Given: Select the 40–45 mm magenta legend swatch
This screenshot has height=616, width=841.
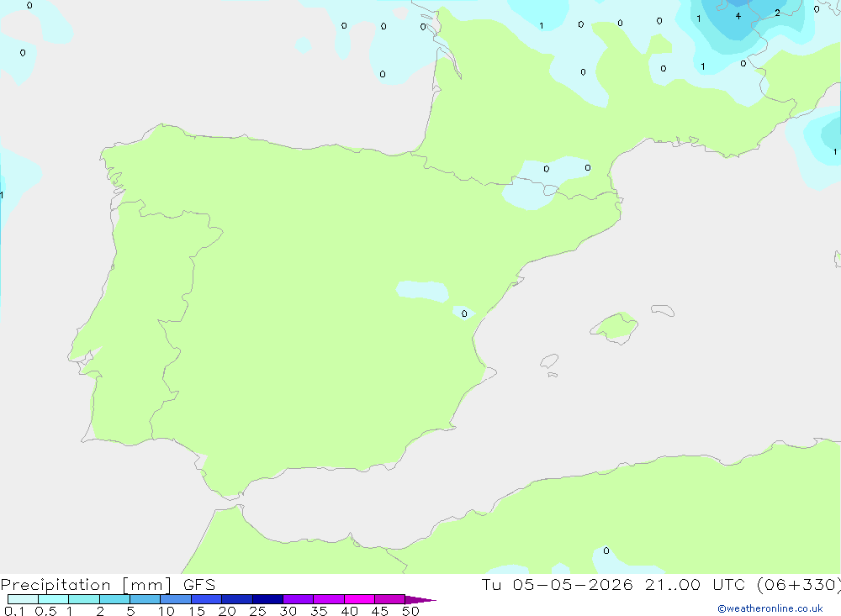Looking at the screenshot, I should tap(359, 599).
